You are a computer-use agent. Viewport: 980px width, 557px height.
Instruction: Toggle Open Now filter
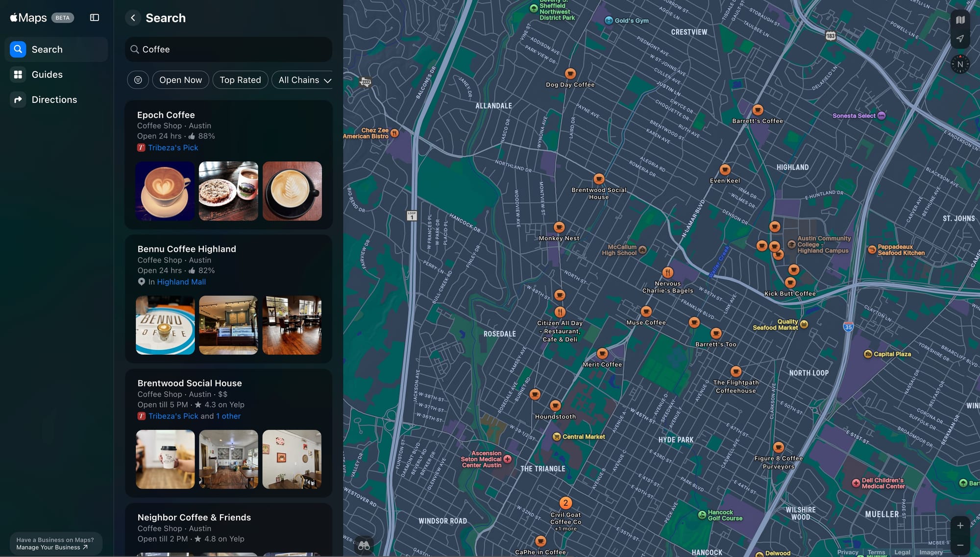point(180,80)
